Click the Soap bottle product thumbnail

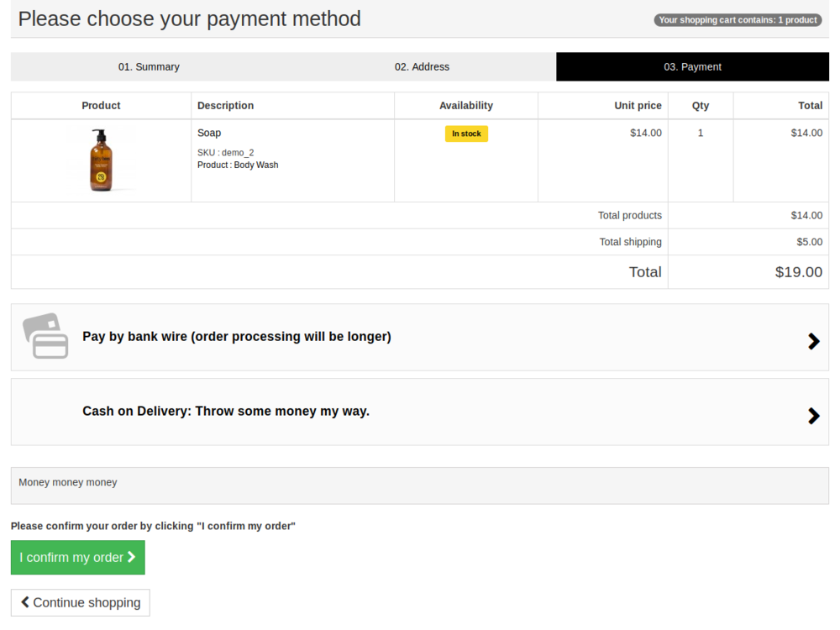(101, 160)
